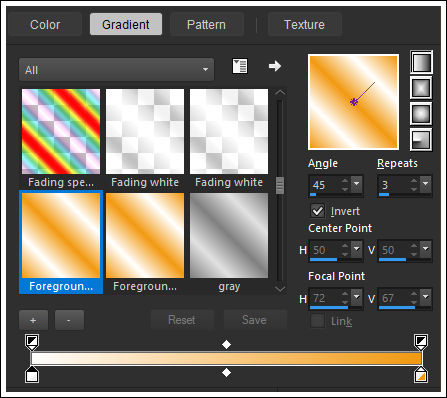Click the Reset button
This screenshot has width=447, height=398.
click(x=182, y=320)
